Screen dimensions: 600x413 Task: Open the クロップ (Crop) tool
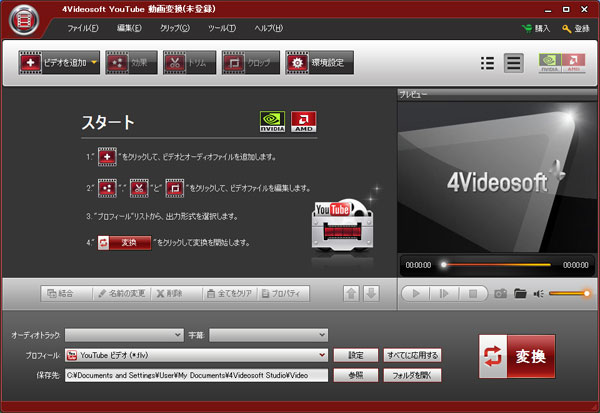[251, 62]
